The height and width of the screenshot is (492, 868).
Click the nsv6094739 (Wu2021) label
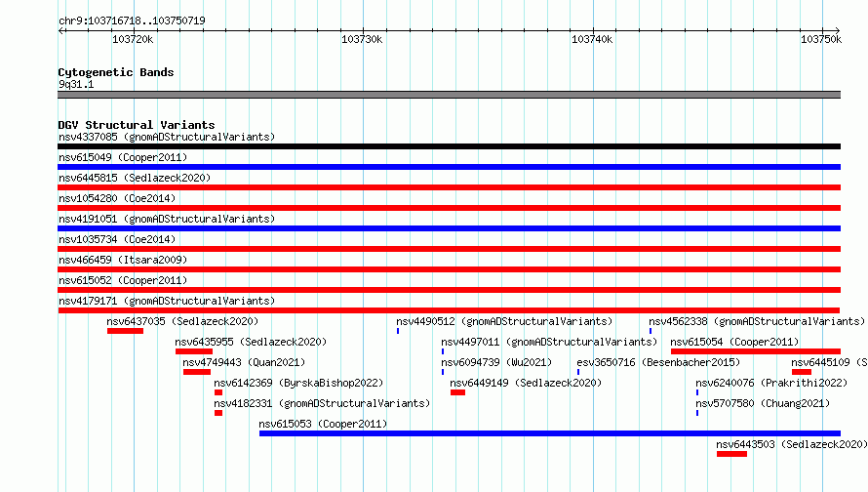pos(496,362)
